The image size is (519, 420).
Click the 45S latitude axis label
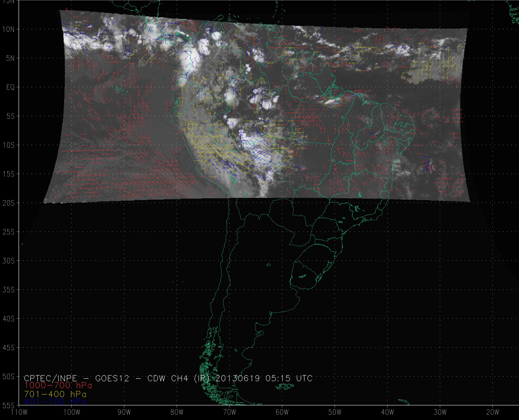click(x=9, y=348)
